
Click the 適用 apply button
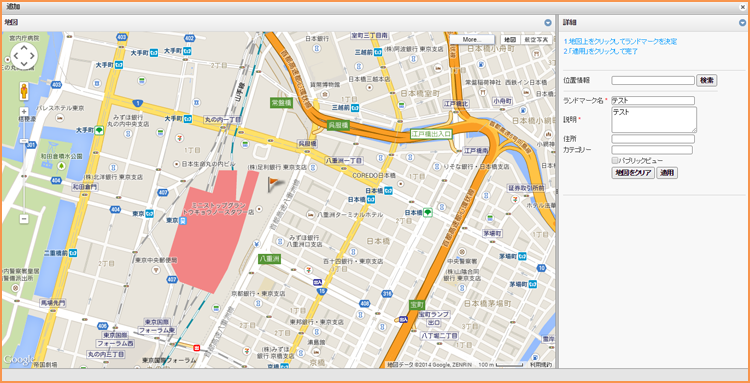click(667, 173)
